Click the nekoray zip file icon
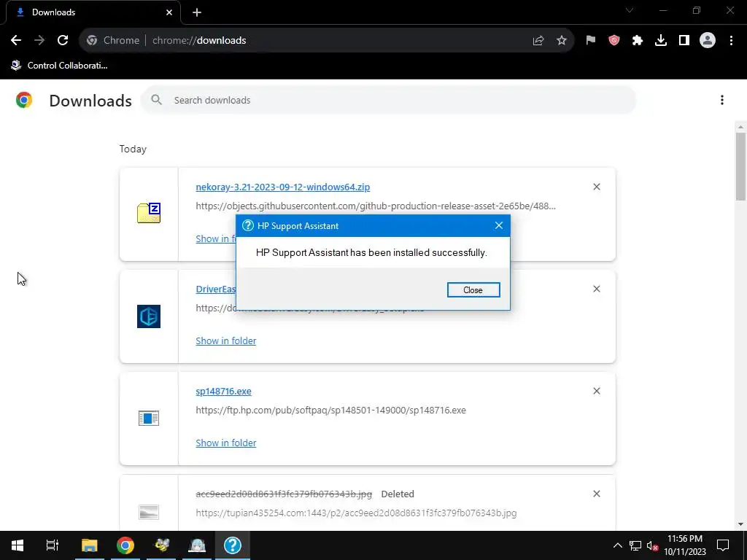The height and width of the screenshot is (560, 747). click(149, 214)
